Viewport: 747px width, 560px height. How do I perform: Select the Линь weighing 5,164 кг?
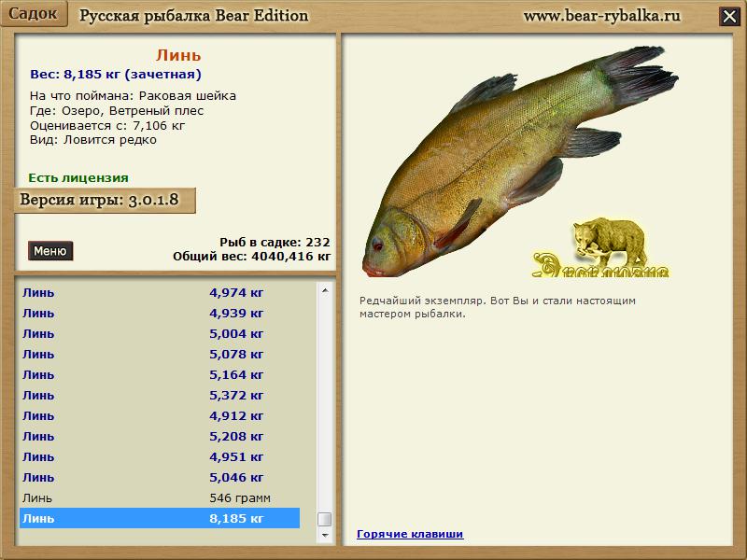coord(159,374)
